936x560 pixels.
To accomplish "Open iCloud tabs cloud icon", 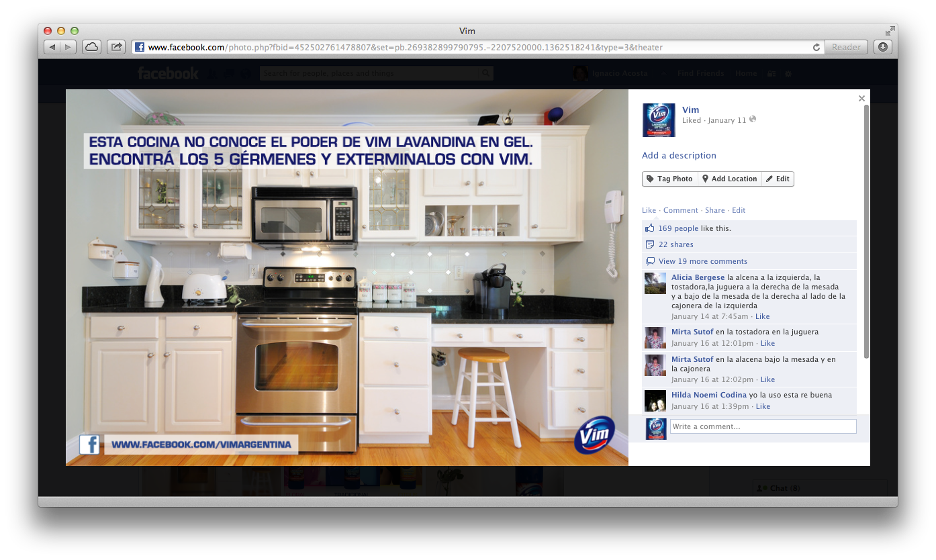I will [x=91, y=47].
